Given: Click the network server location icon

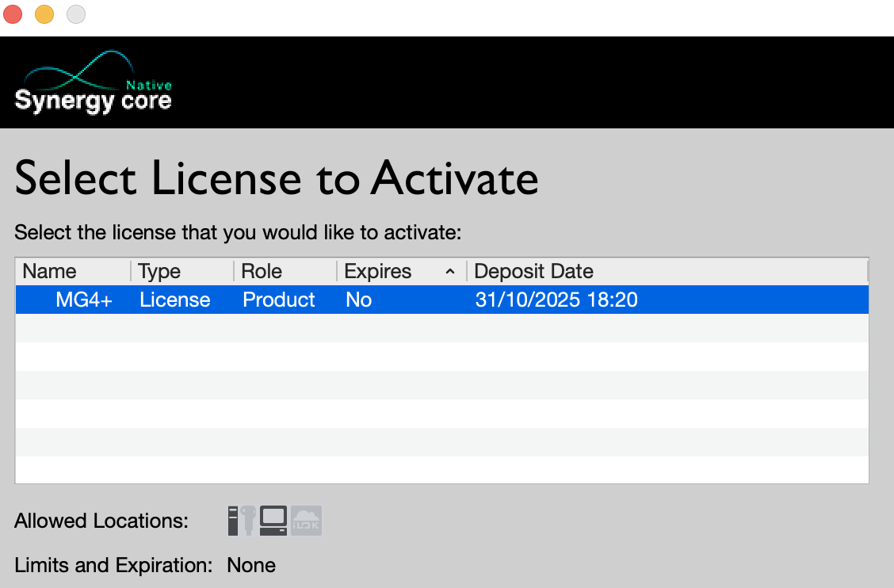Looking at the screenshot, I should point(233,520).
